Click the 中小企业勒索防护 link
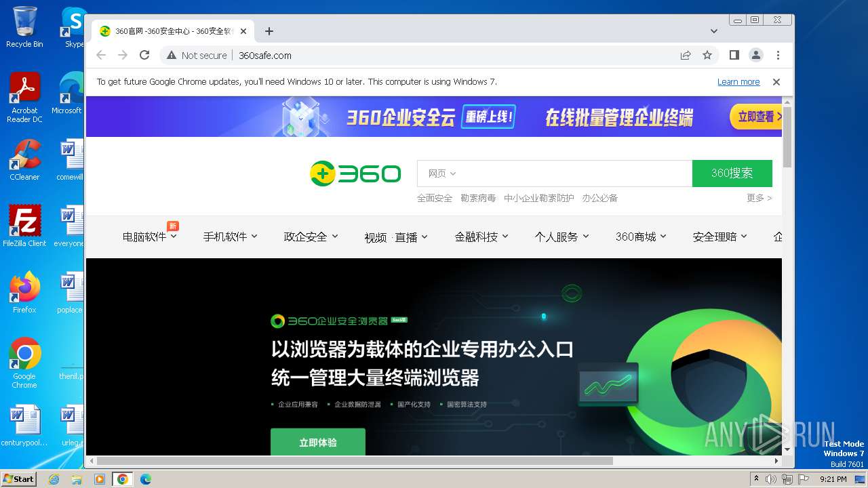868x488 pixels. (x=539, y=198)
